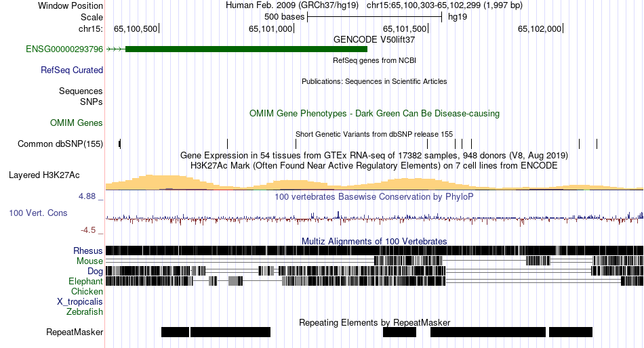
Task: Click the 65,100,500 ruler position label
Action: [x=136, y=28]
